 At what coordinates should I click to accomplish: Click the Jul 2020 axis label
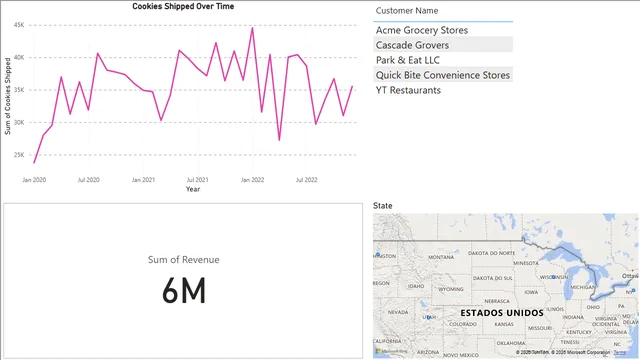pyautogui.click(x=89, y=180)
